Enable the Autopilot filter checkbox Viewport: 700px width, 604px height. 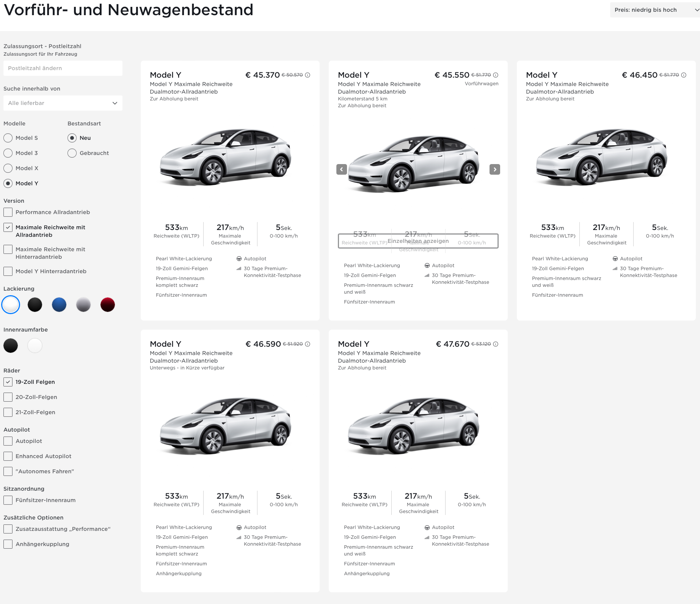pos(8,441)
